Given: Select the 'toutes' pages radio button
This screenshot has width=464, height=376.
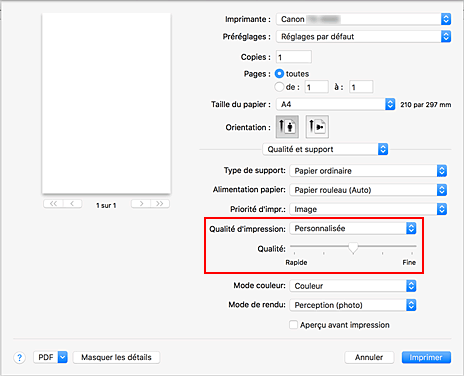Looking at the screenshot, I should (279, 74).
